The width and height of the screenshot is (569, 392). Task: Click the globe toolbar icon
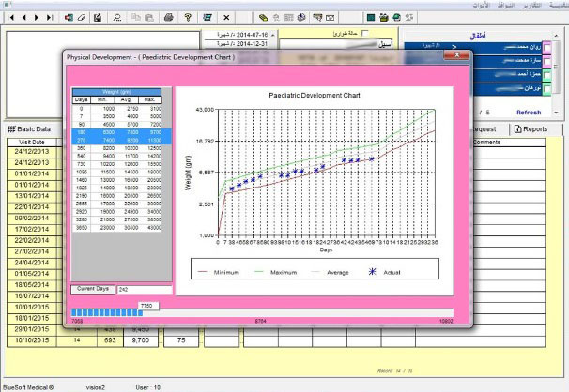coord(396,18)
